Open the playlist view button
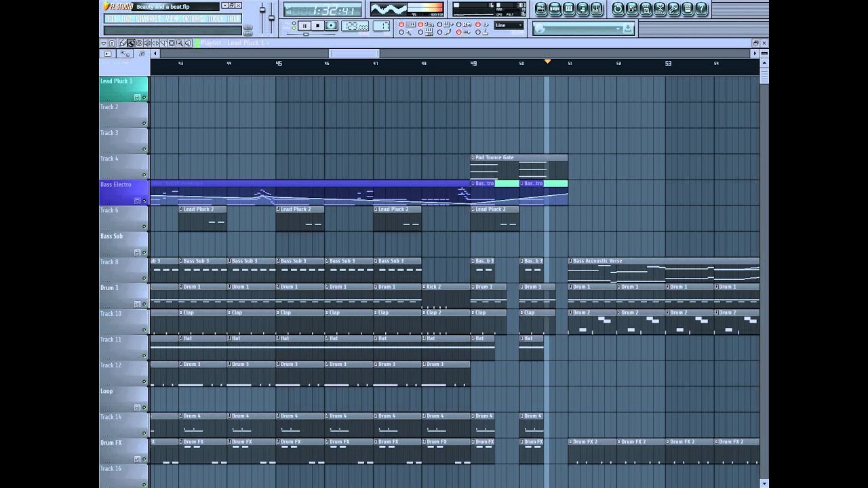 point(540,9)
